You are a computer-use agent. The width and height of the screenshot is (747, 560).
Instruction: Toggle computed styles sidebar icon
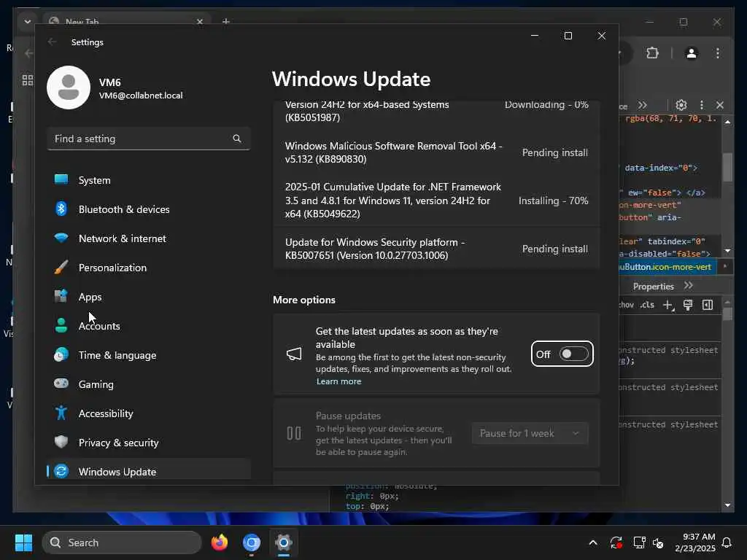click(x=708, y=305)
